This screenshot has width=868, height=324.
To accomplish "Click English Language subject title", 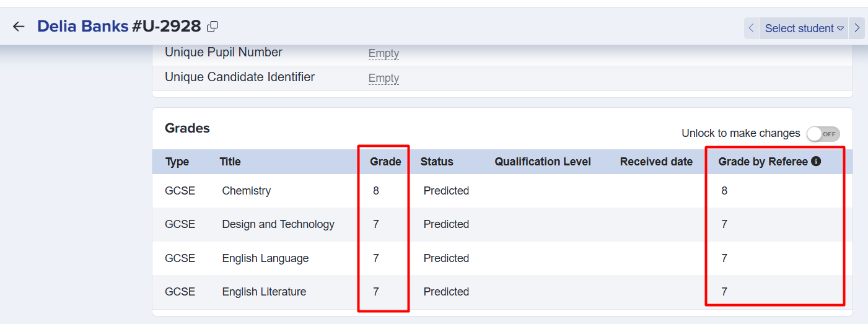I will [x=265, y=258].
